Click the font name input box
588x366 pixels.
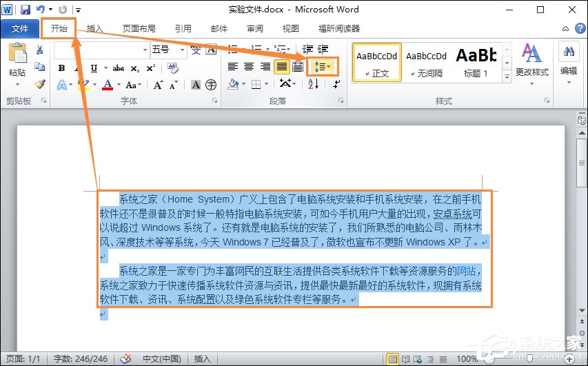[97, 50]
